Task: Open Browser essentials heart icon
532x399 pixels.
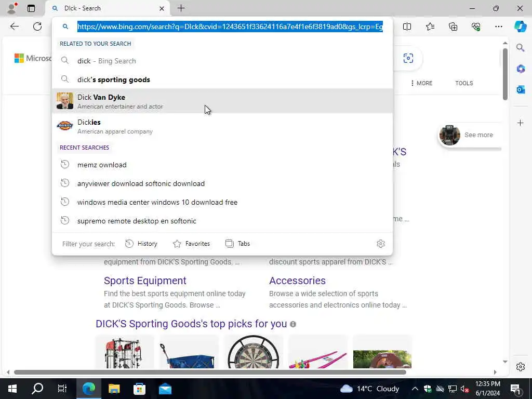Action: [476, 26]
